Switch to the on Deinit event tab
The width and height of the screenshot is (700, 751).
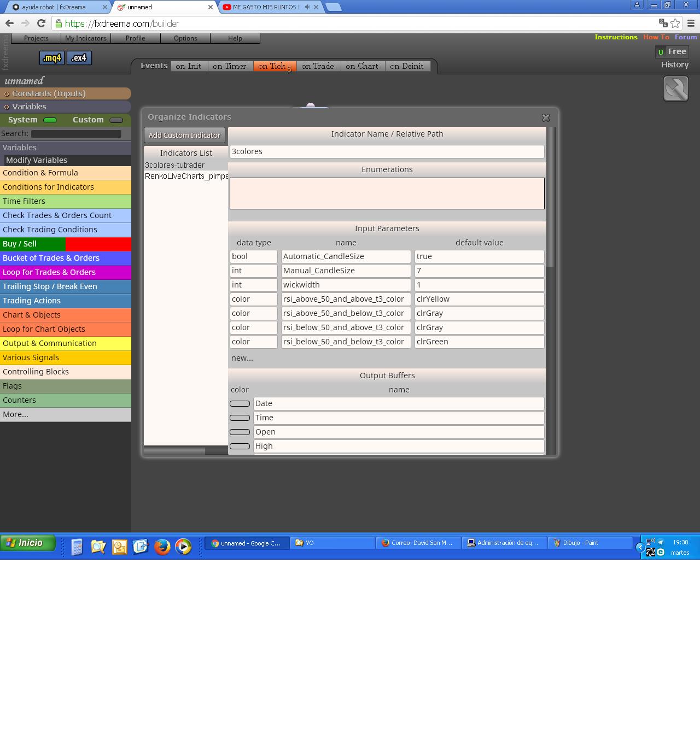click(407, 66)
